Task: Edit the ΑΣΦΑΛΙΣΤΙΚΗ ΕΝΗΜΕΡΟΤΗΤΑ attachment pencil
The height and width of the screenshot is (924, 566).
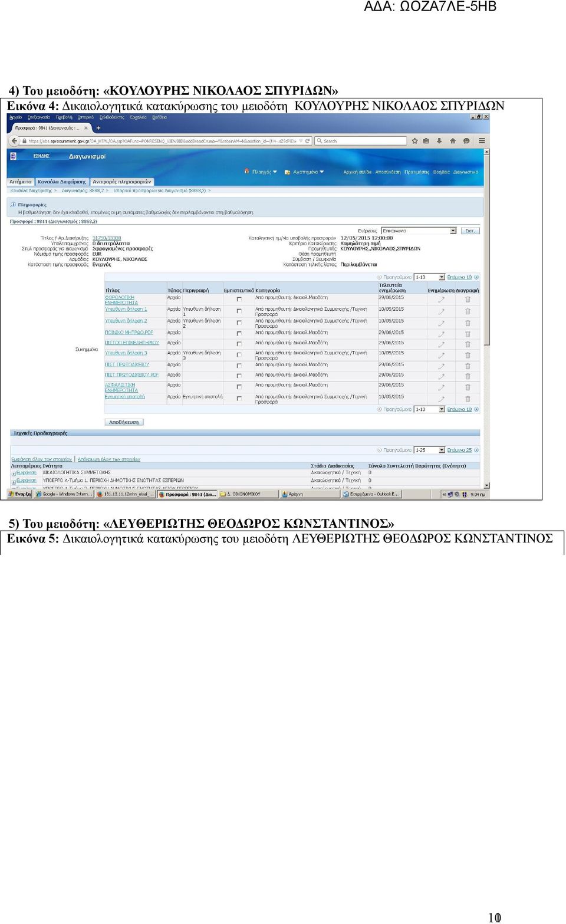Action: tap(441, 387)
